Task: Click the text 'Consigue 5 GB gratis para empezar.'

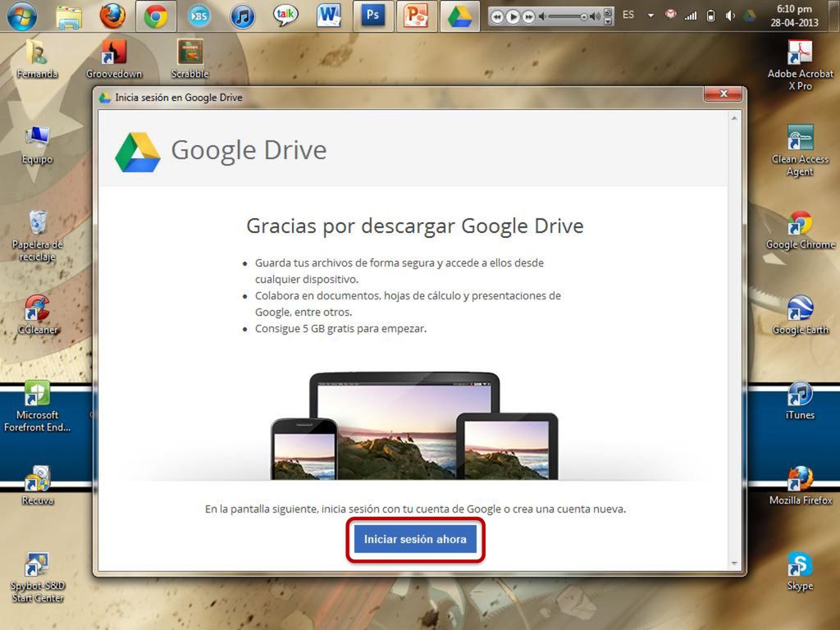Action: (x=340, y=328)
